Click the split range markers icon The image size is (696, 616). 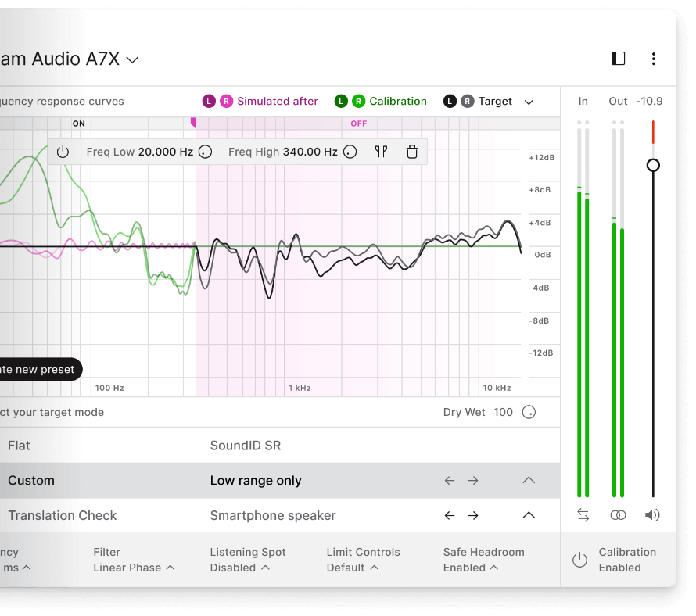click(381, 152)
